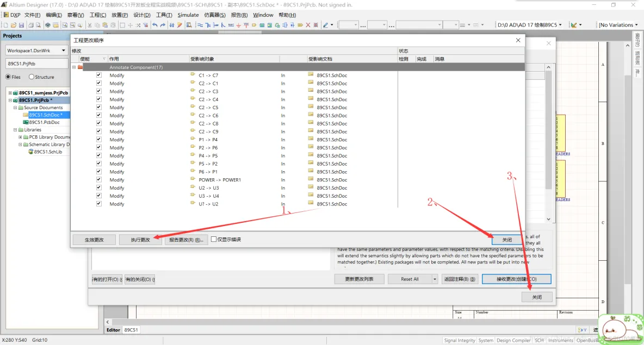Click the 89C51.PrjPcb project name field
Image resolution: width=644 pixels, height=345 pixels.
point(36,64)
